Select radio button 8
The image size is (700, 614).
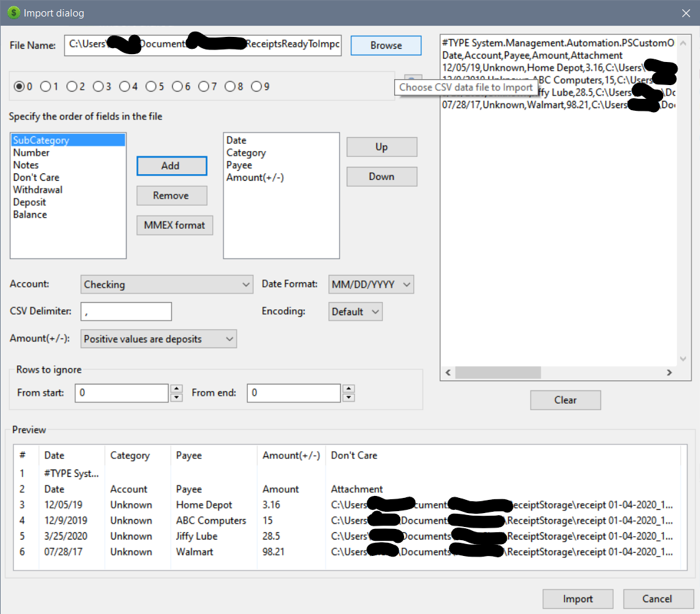(230, 86)
